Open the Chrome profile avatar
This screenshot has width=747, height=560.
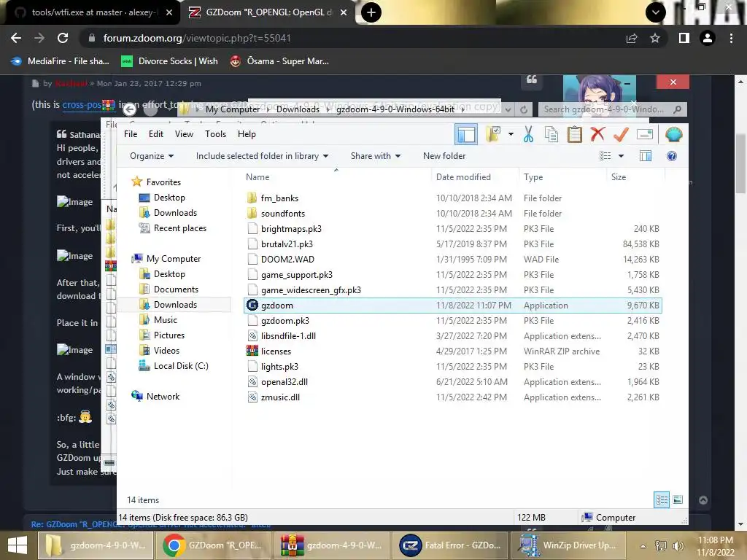708,38
